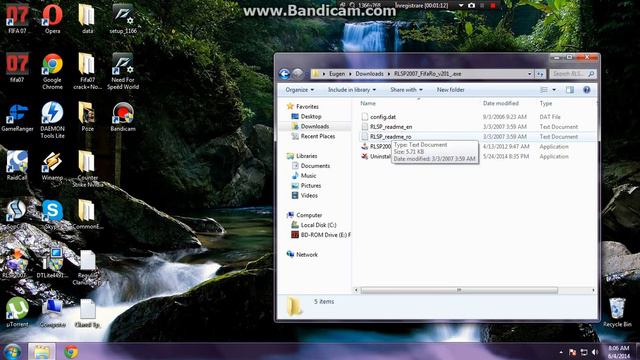Launch the Bandicam desktop shortcut
The width and height of the screenshot is (640, 360).
[x=123, y=118]
